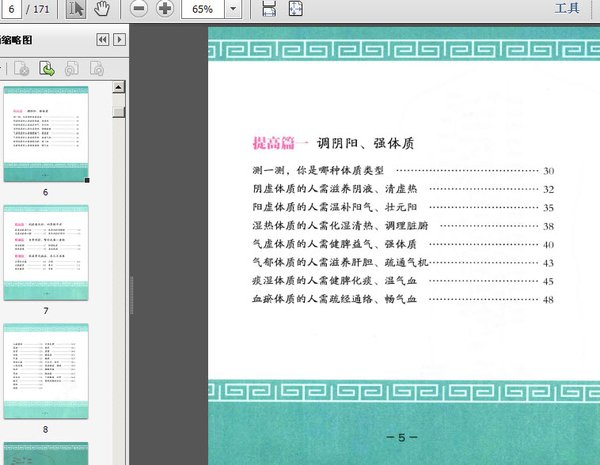This screenshot has width=600, height=465.
Task: Open the 65% zoom level dropdown
Action: (x=233, y=8)
